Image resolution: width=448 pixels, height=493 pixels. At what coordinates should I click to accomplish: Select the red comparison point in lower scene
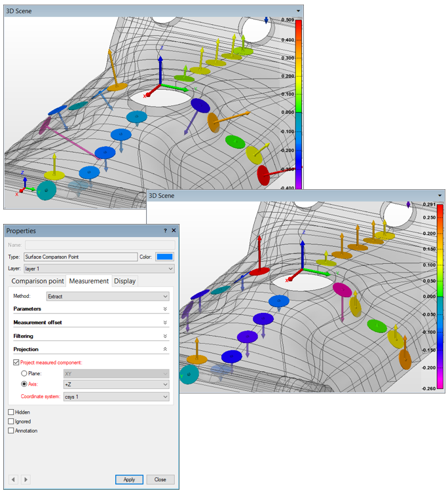[259, 270]
